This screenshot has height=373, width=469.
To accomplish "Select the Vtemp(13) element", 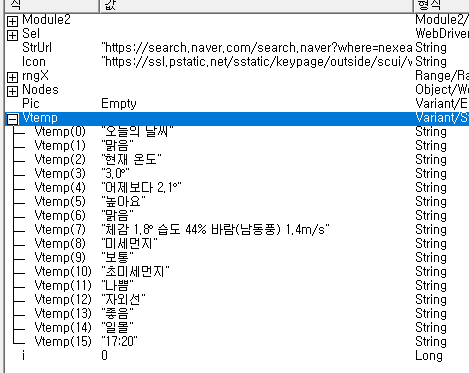I will pos(63,314).
